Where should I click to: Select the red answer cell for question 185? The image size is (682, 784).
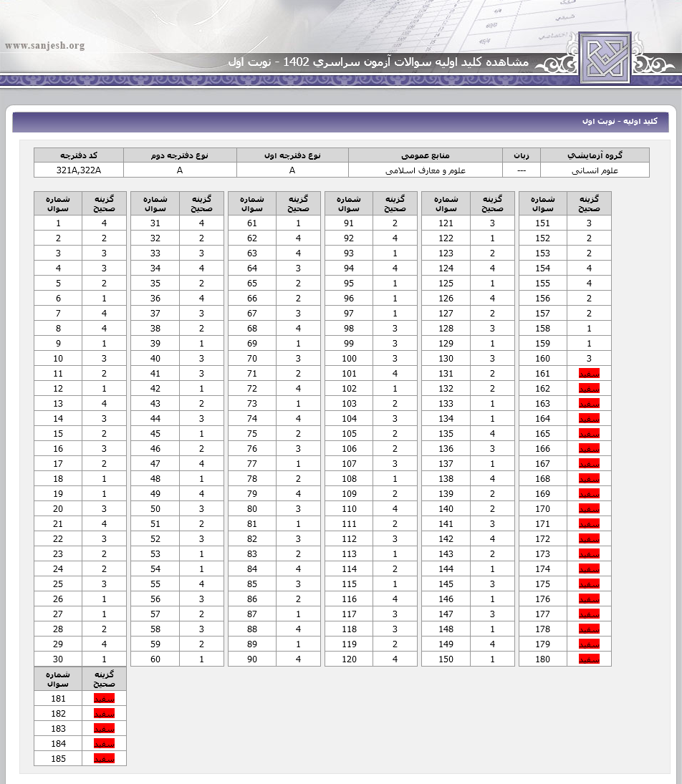tap(104, 759)
